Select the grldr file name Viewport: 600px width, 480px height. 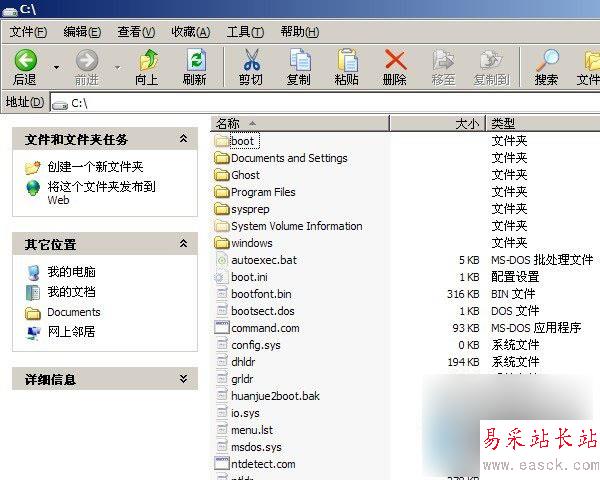point(242,379)
